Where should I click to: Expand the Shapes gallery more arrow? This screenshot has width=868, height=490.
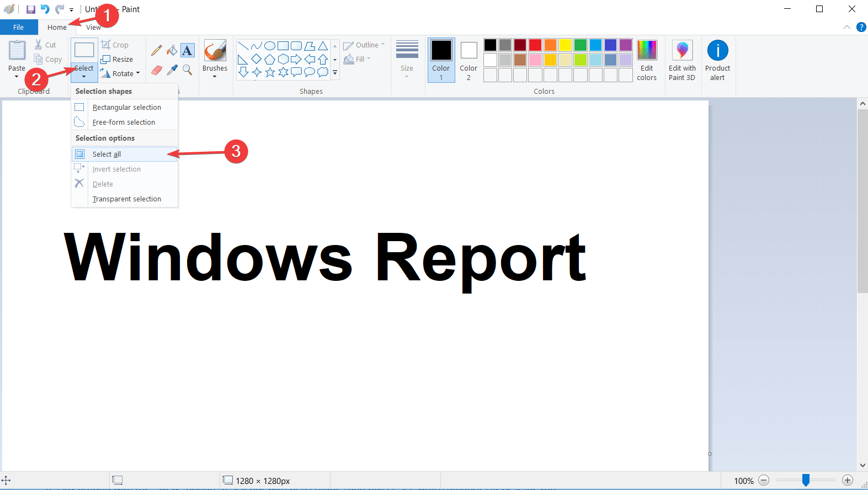coord(335,72)
